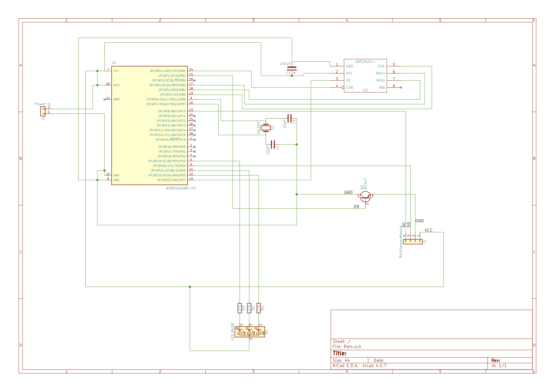Select the "SCK" pin name on U2
The height and width of the screenshot is (392, 555).
[381, 66]
